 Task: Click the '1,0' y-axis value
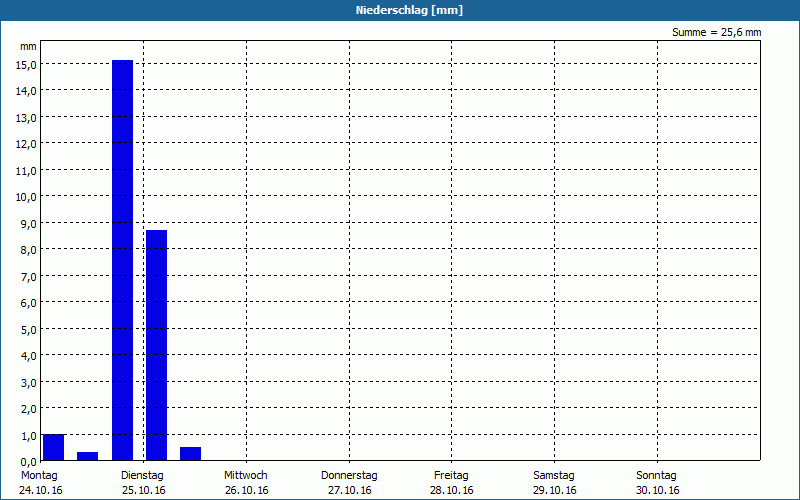tap(29, 435)
